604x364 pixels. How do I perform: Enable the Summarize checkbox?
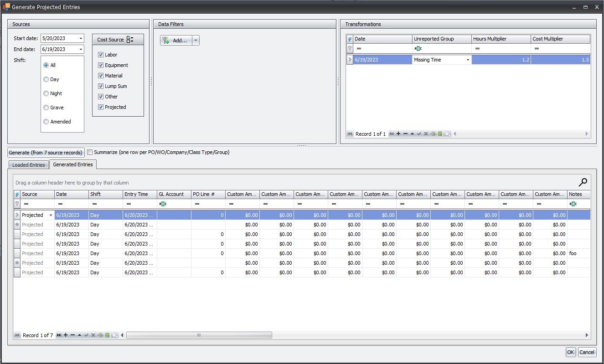point(90,152)
